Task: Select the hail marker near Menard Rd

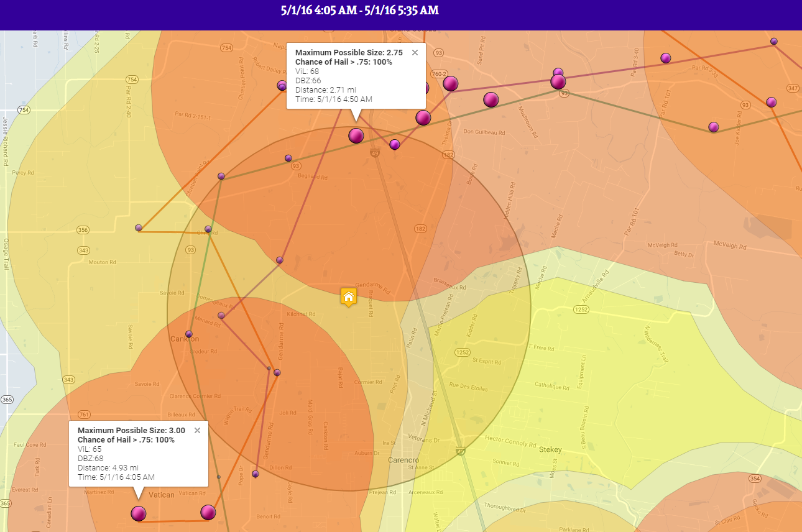Action: (x=221, y=316)
